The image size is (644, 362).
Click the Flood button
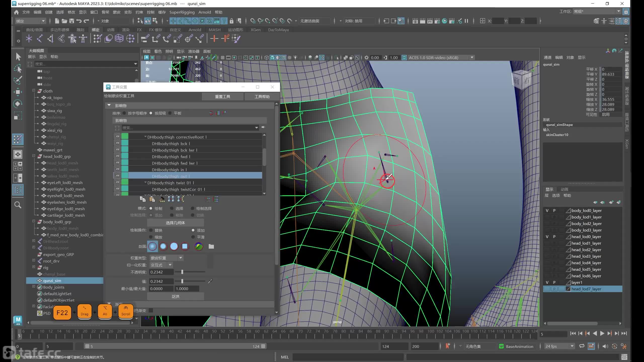pos(175,296)
